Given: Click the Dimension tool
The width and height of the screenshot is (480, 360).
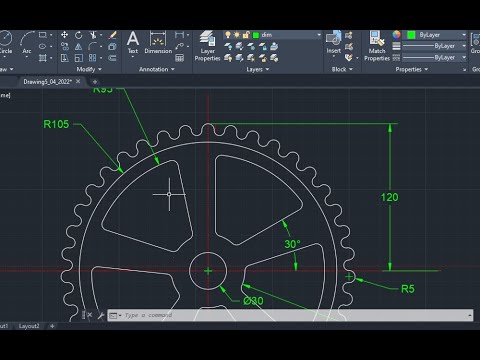Looking at the screenshot, I should click(x=158, y=42).
